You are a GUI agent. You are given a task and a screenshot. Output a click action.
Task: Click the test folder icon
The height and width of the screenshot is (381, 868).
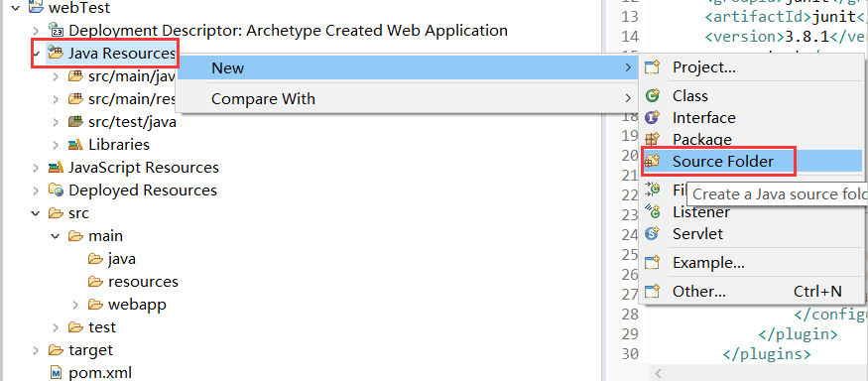[x=75, y=327]
